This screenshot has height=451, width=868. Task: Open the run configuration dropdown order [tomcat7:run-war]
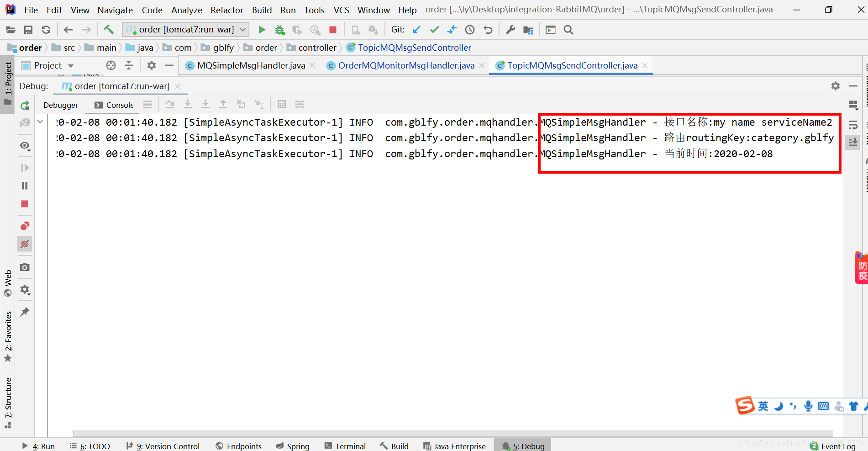[186, 30]
